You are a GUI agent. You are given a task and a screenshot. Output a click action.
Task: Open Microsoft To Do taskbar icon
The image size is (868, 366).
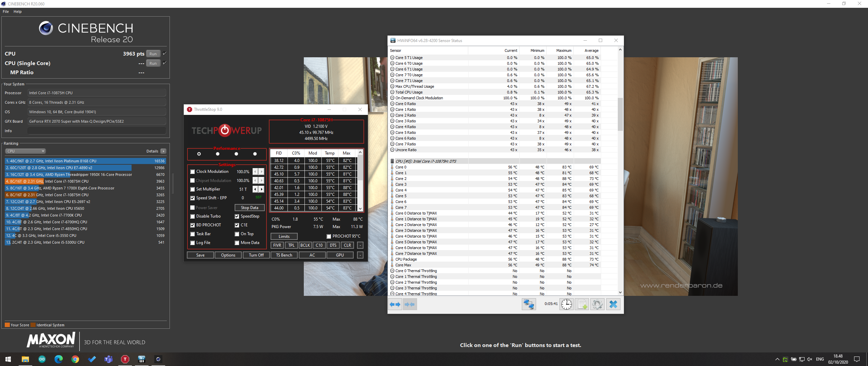[x=92, y=359]
